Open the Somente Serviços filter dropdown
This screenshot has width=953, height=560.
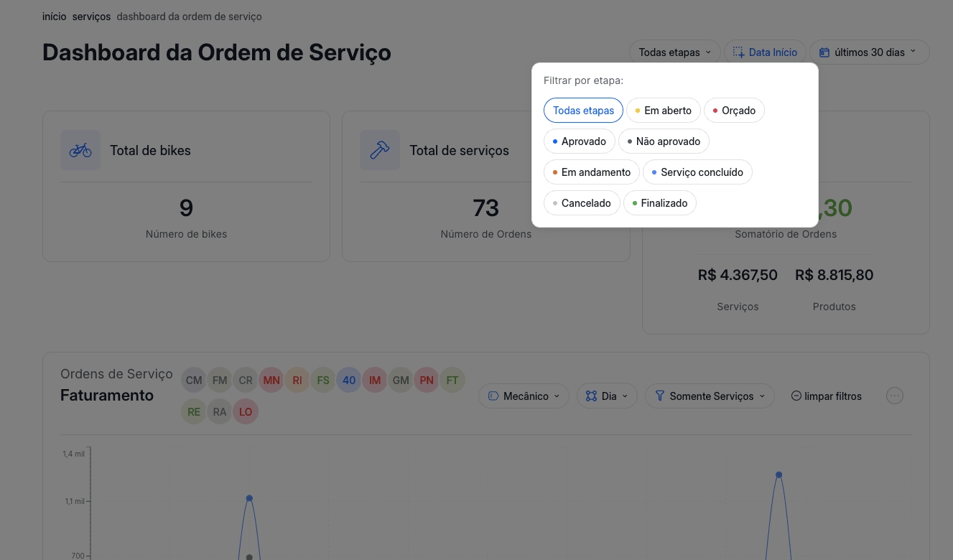710,396
